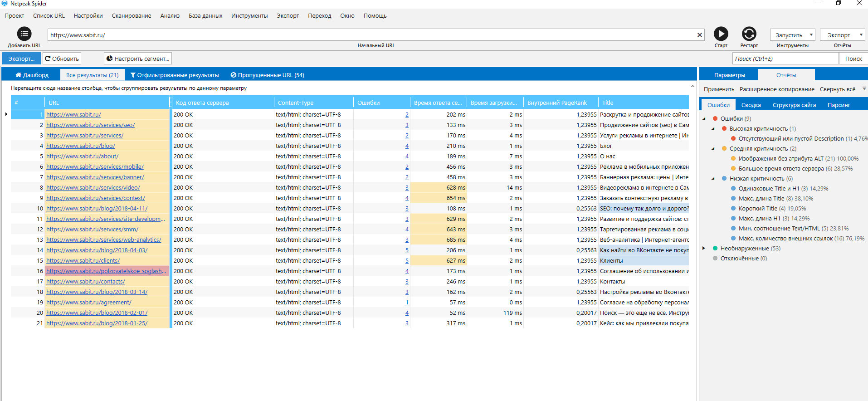Open the Пропущенные URL (54) tab
Screen dimensions: 868x401
[x=267, y=75]
